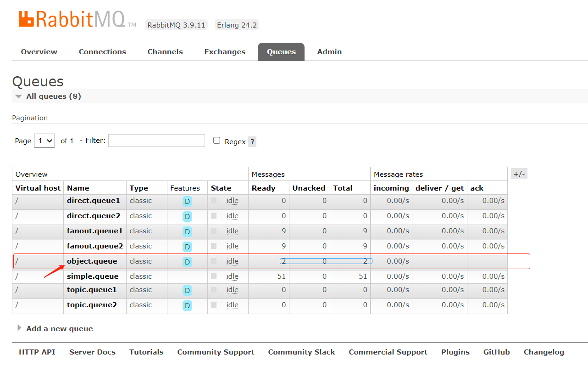Open the fanout.queue2 queue link
Image resolution: width=588 pixels, height=366 pixels.
pyautogui.click(x=95, y=246)
